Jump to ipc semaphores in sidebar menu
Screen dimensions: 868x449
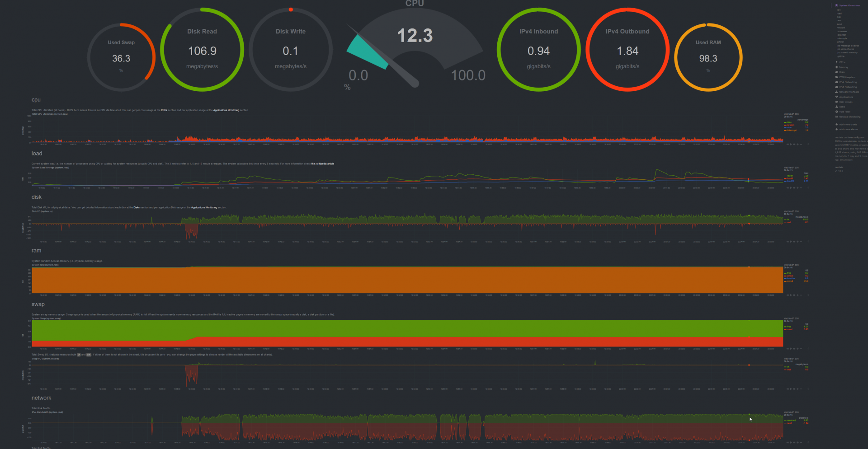coord(845,49)
